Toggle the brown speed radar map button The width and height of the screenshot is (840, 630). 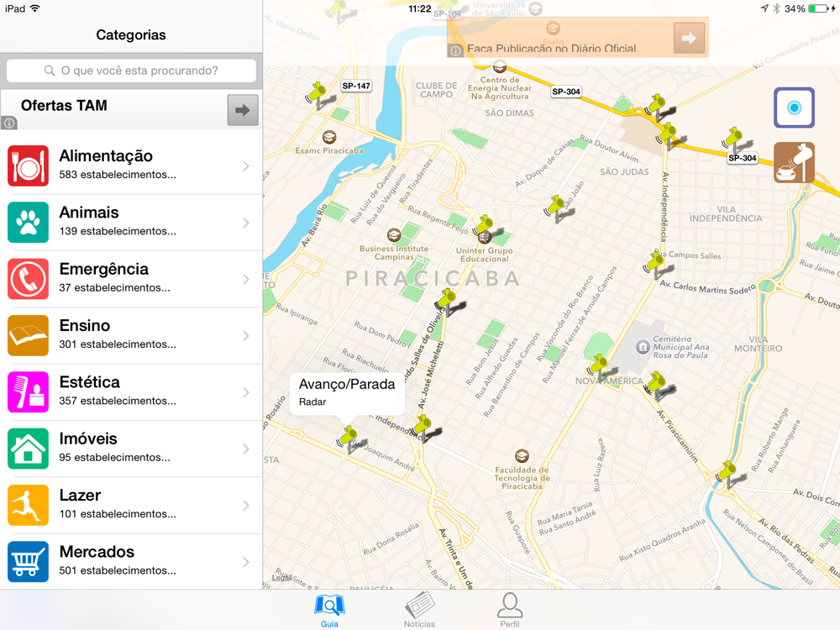point(794,162)
